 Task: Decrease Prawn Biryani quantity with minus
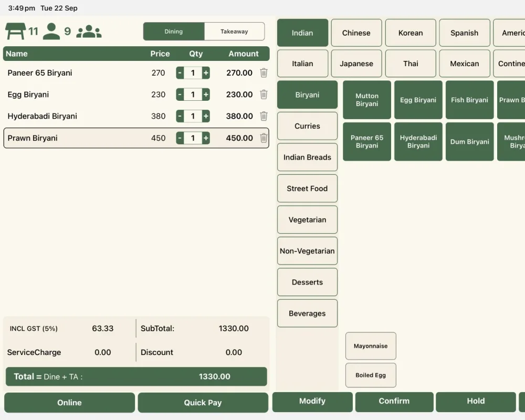click(180, 138)
